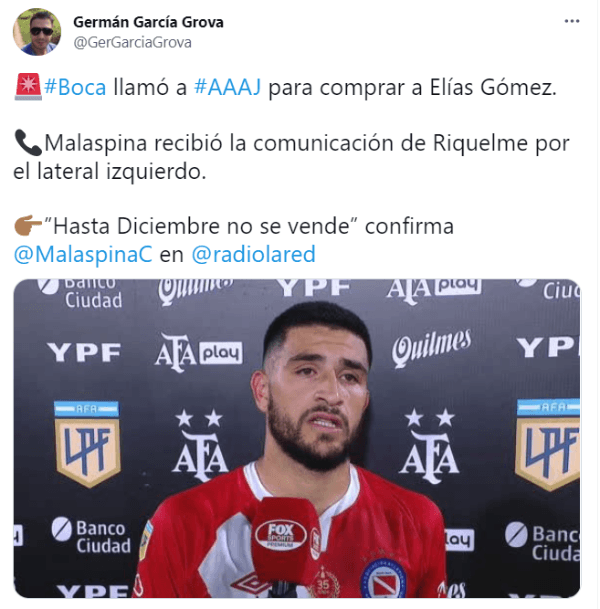Open the #Boca hashtag
The image size is (600, 609).
coord(75,87)
